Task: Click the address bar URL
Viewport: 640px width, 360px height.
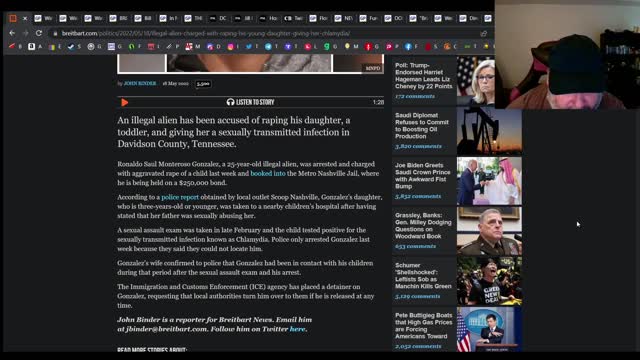Action: point(206,33)
